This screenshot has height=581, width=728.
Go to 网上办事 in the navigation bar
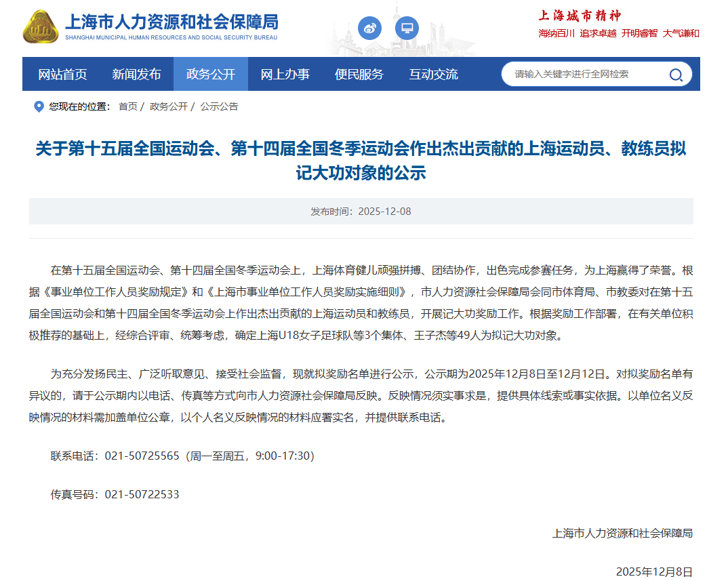[285, 75]
